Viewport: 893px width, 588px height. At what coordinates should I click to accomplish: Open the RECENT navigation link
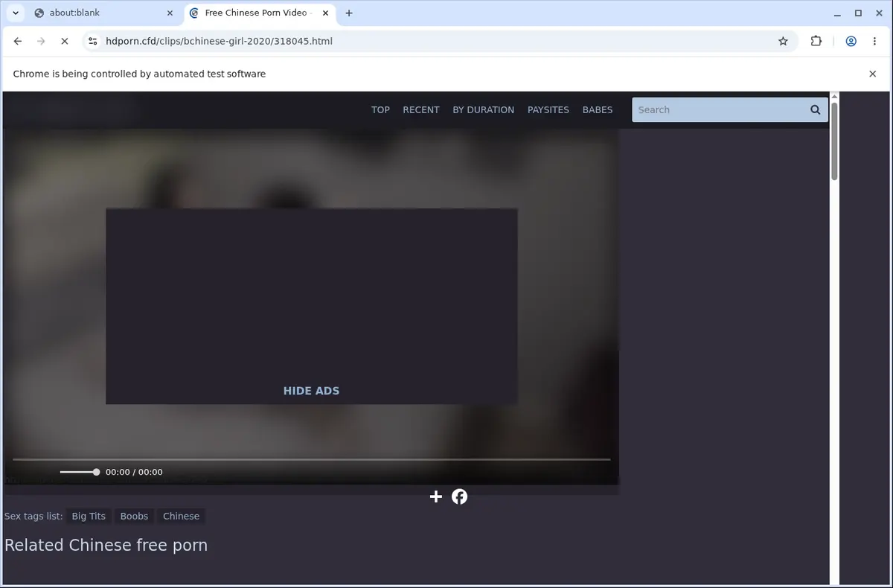pos(421,109)
